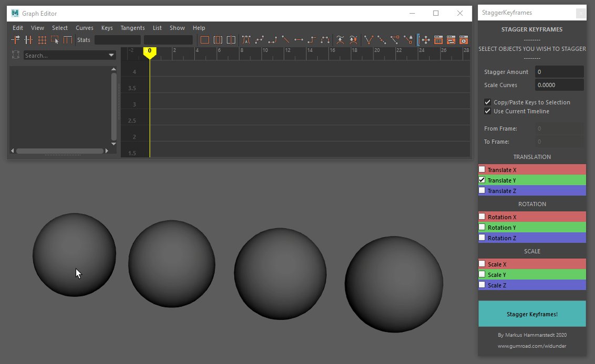Apply Linear tangents icon

[x=285, y=40]
